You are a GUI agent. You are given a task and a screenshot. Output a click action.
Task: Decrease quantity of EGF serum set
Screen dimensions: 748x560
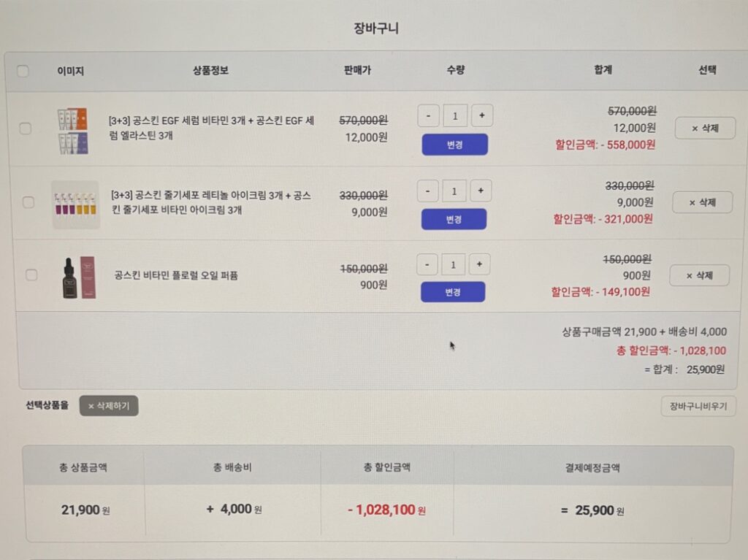(x=428, y=115)
